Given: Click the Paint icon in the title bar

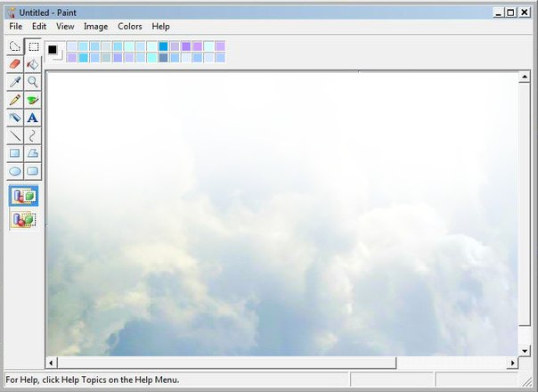Looking at the screenshot, I should point(12,12).
